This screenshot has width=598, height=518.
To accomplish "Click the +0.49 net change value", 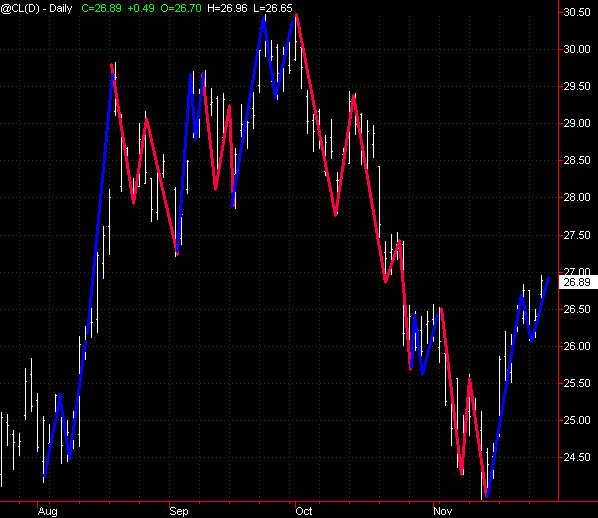I will coord(141,8).
